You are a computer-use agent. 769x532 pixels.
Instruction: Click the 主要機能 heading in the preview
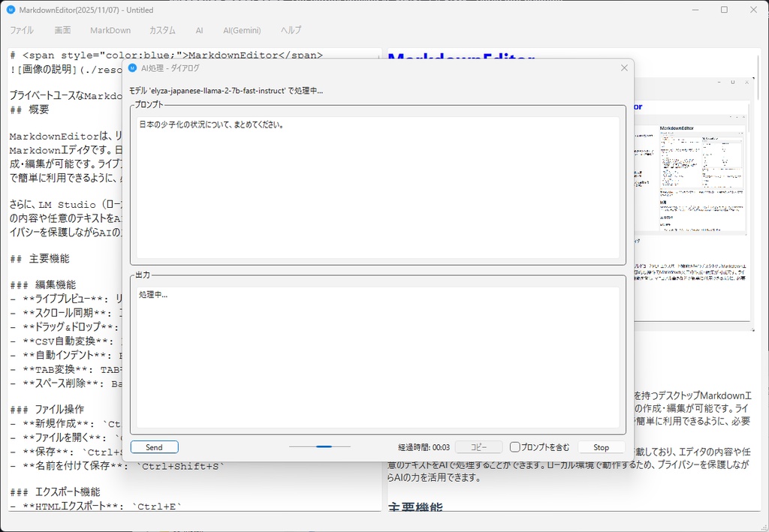[415, 507]
